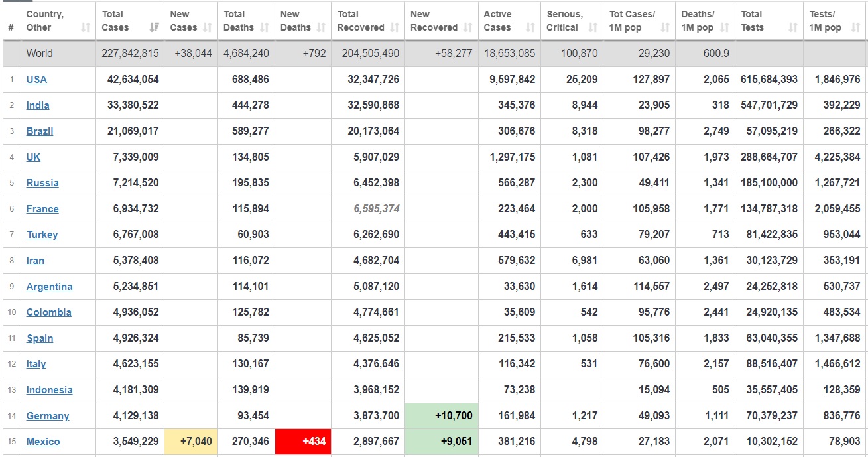Sort table by Total Deaths arrows
The width and height of the screenshot is (868, 457).
265,28
